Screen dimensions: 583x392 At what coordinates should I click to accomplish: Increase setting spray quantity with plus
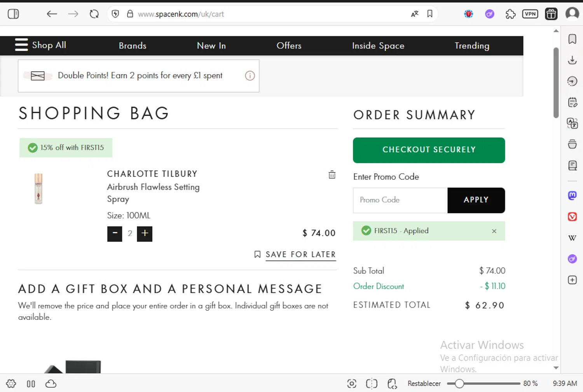click(x=145, y=233)
